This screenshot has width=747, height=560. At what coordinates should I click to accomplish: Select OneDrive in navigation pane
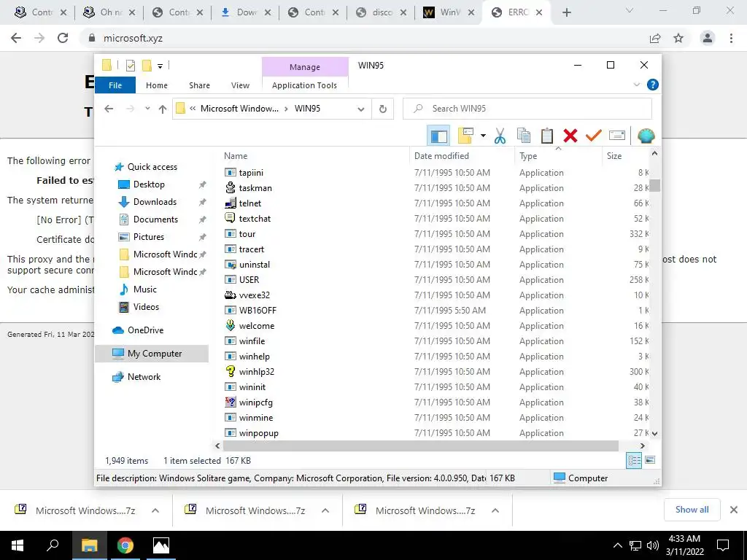145,330
